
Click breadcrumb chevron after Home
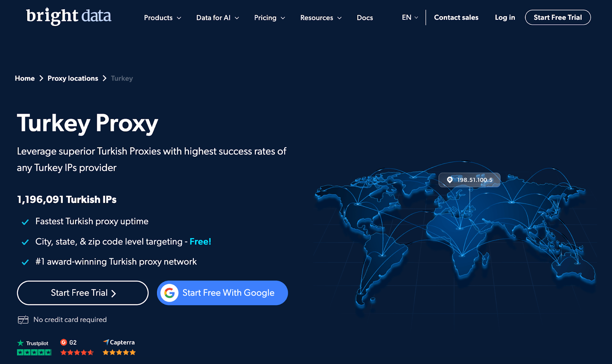click(x=41, y=78)
